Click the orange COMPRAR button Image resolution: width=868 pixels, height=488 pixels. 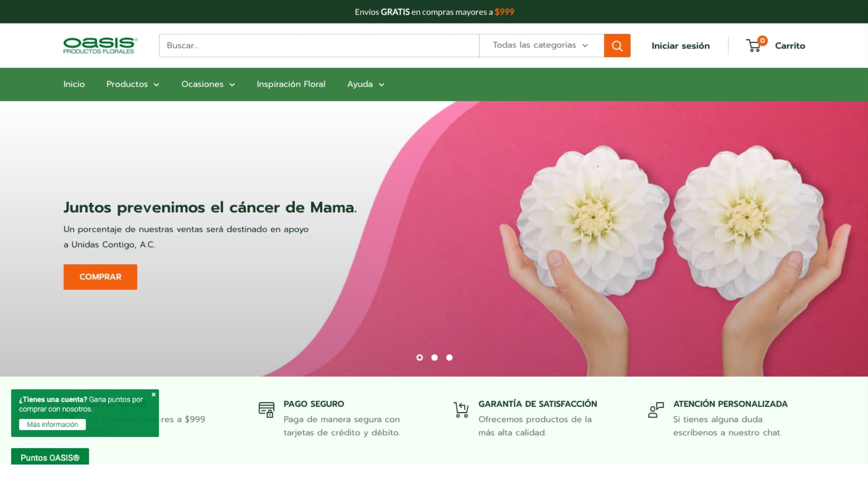[x=100, y=277]
